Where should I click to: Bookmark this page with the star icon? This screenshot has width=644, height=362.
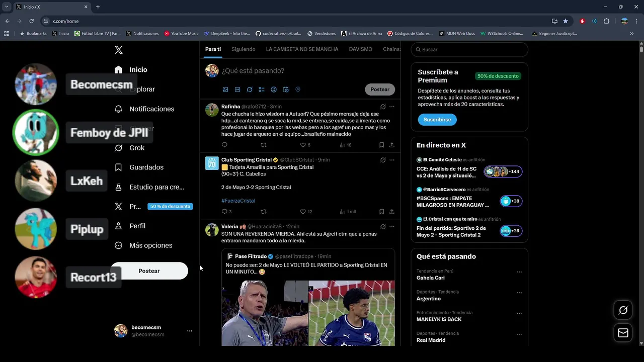click(x=566, y=21)
